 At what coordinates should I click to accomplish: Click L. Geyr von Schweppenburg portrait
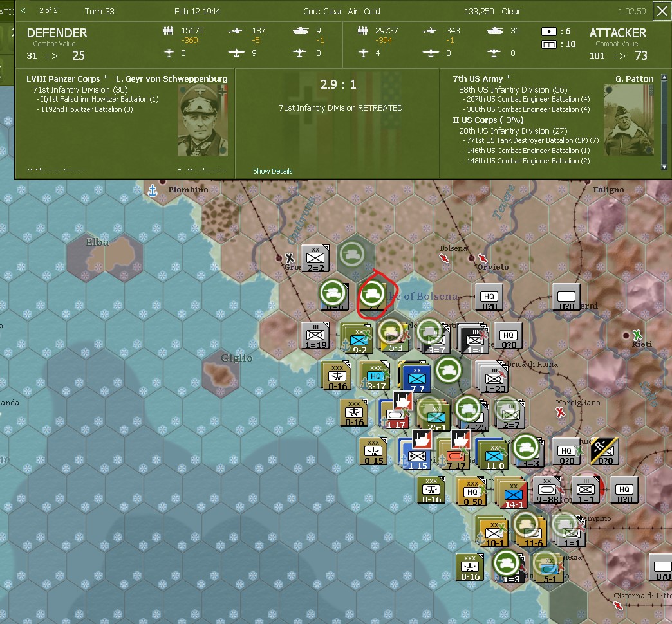point(202,120)
